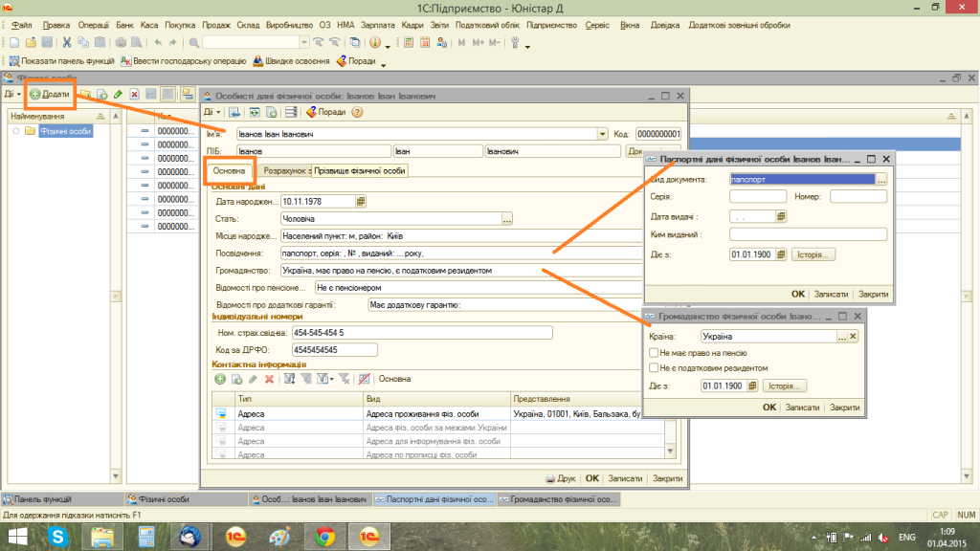Open the calendar icon in main toolbar
Image resolution: width=980 pixels, height=551 pixels.
(424, 42)
